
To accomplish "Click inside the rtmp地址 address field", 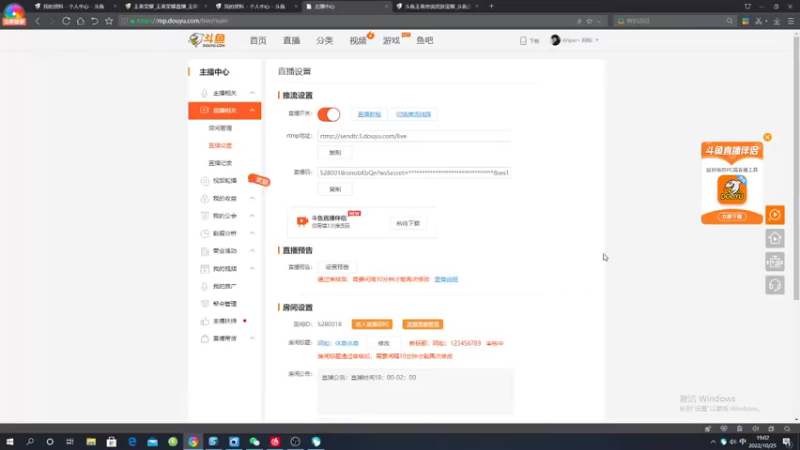I will [x=413, y=136].
